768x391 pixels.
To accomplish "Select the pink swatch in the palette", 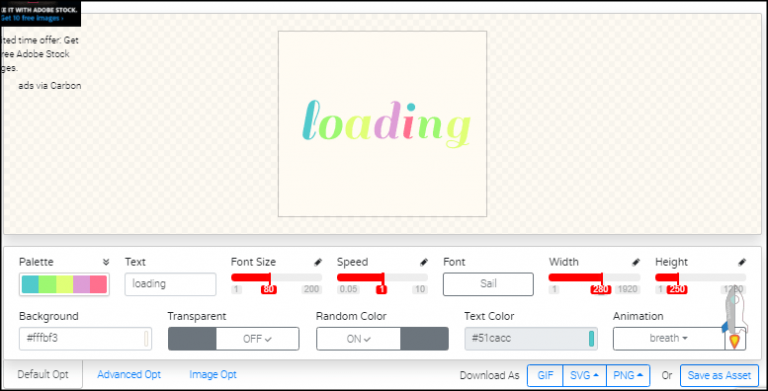I will coord(98,284).
